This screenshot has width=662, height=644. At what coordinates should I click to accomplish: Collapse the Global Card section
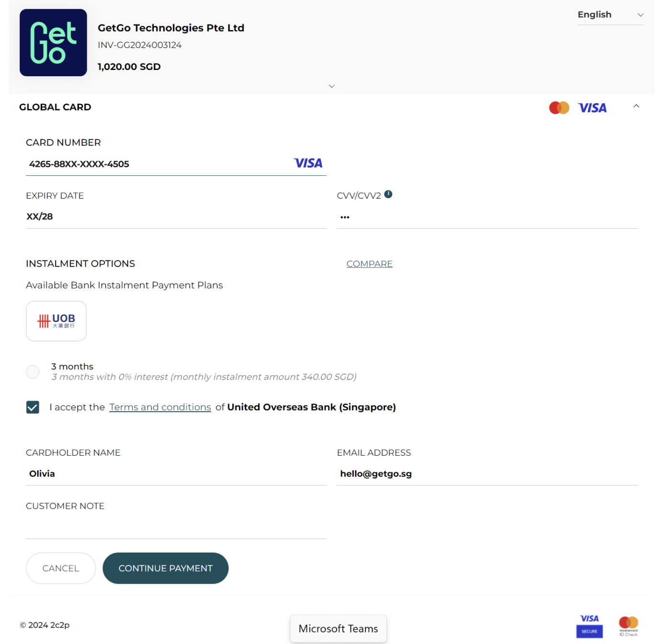(x=636, y=106)
